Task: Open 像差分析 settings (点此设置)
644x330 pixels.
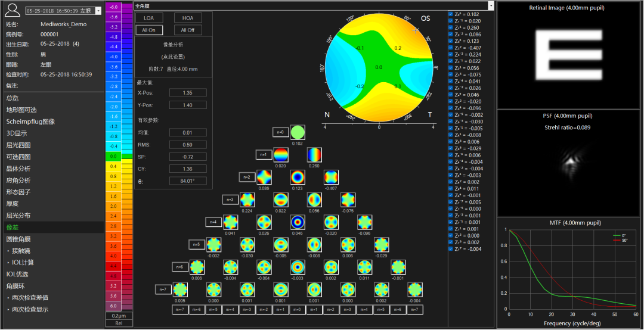Action: click(x=173, y=57)
